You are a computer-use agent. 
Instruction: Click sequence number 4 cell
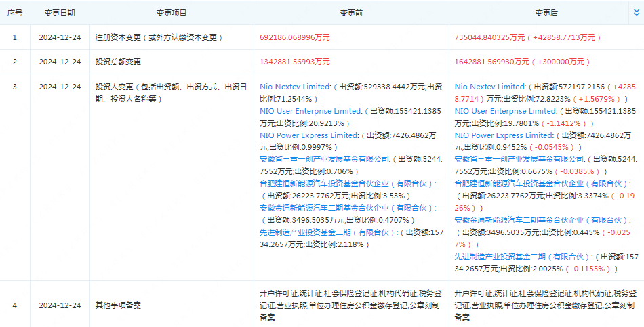[15, 305]
